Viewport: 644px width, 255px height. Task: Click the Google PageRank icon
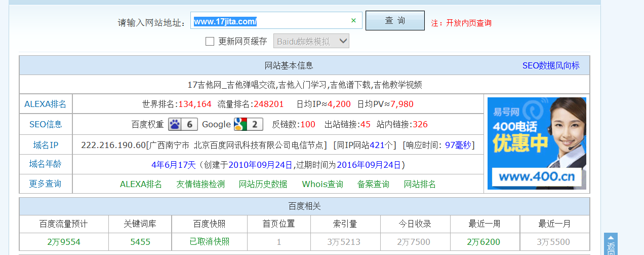[x=248, y=124]
